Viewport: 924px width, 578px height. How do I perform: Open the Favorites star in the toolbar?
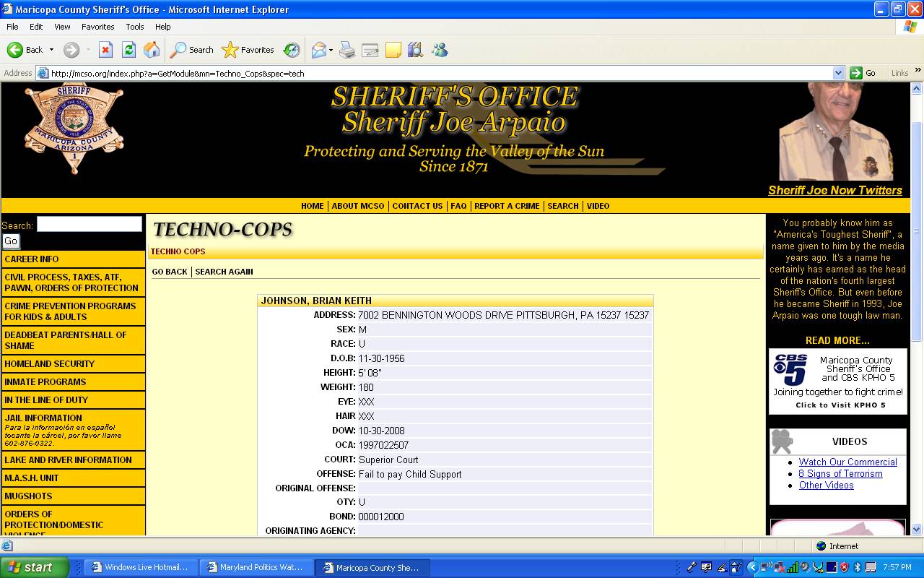tap(248, 50)
